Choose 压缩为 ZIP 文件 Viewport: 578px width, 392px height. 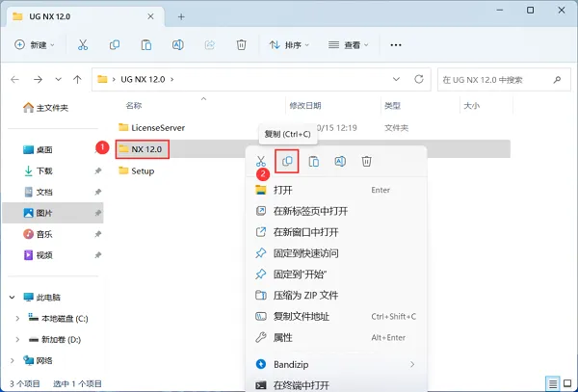click(x=336, y=295)
